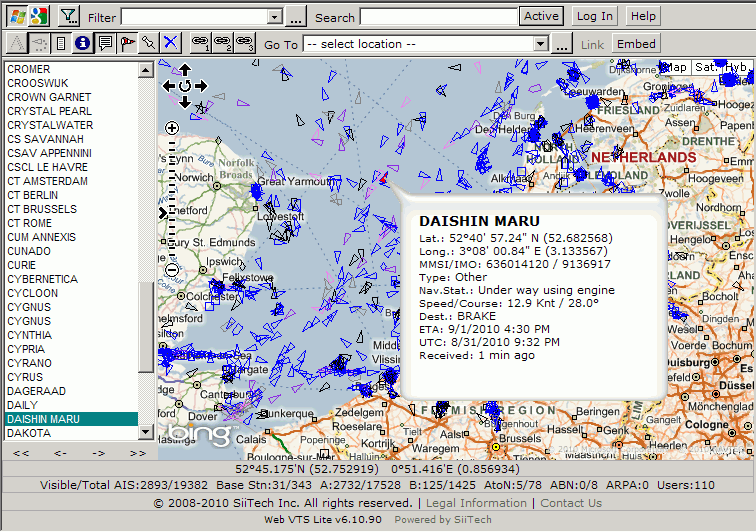Reset map view with circular arrow
The width and height of the screenshot is (756, 532).
click(185, 86)
